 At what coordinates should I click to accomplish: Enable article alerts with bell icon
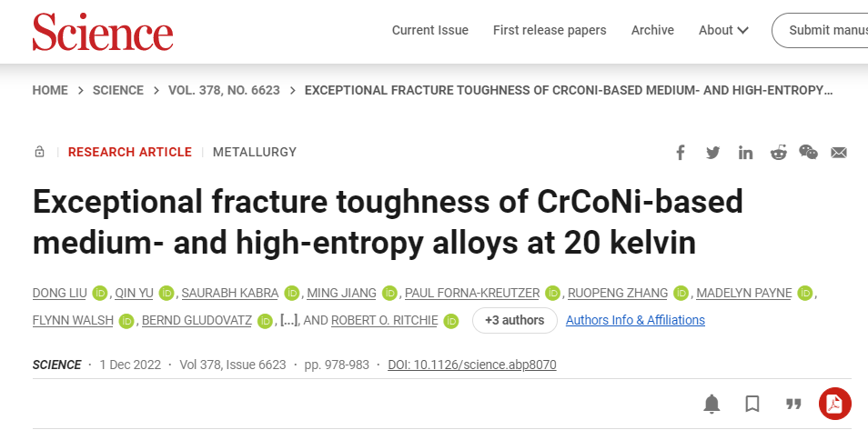(x=712, y=404)
